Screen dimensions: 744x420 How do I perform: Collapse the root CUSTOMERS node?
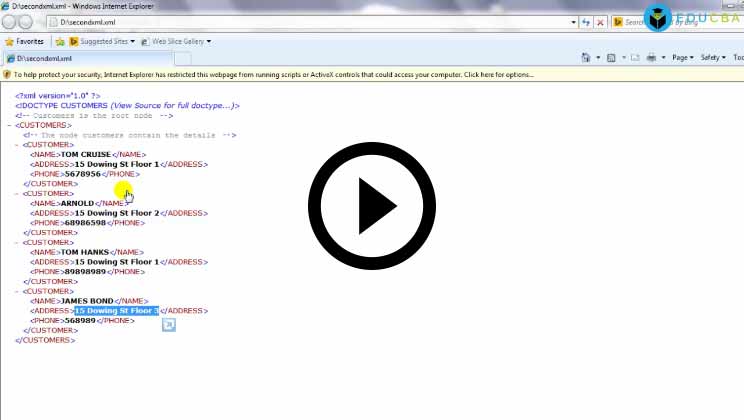[x=9, y=125]
